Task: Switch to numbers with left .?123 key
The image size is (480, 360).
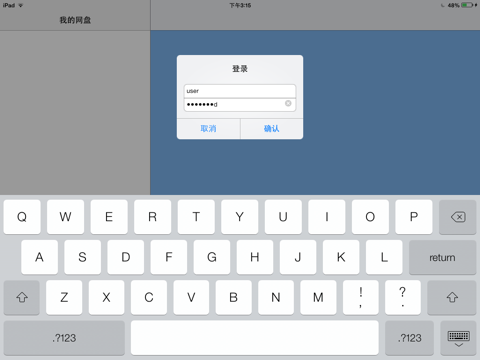Action: [64, 338]
